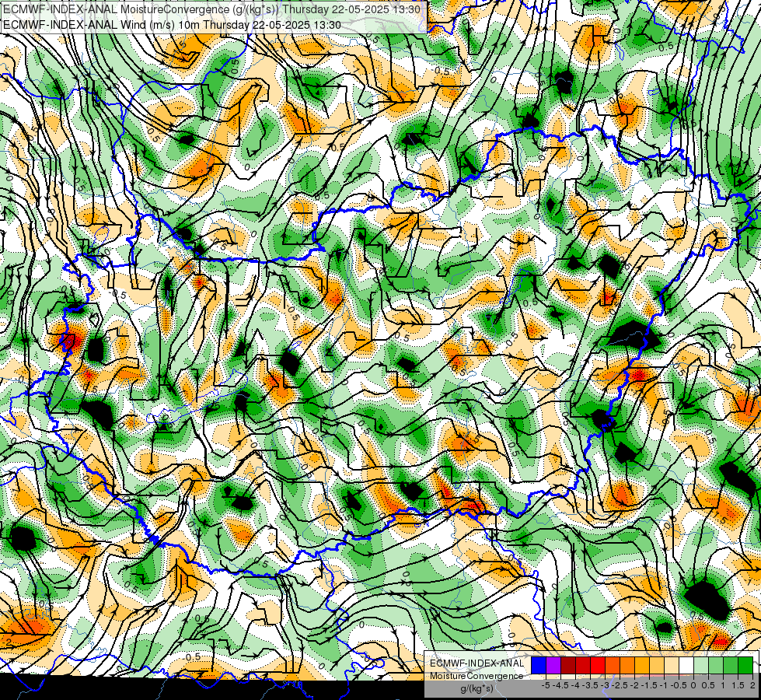Click the -1 tick label in the legend

pyautogui.click(x=664, y=685)
